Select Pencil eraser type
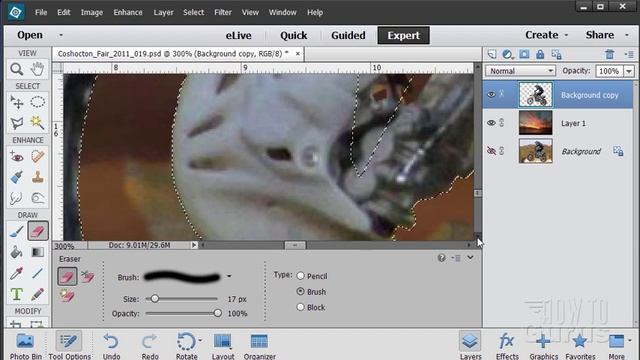Image resolution: width=640 pixels, height=360 pixels. (x=300, y=276)
